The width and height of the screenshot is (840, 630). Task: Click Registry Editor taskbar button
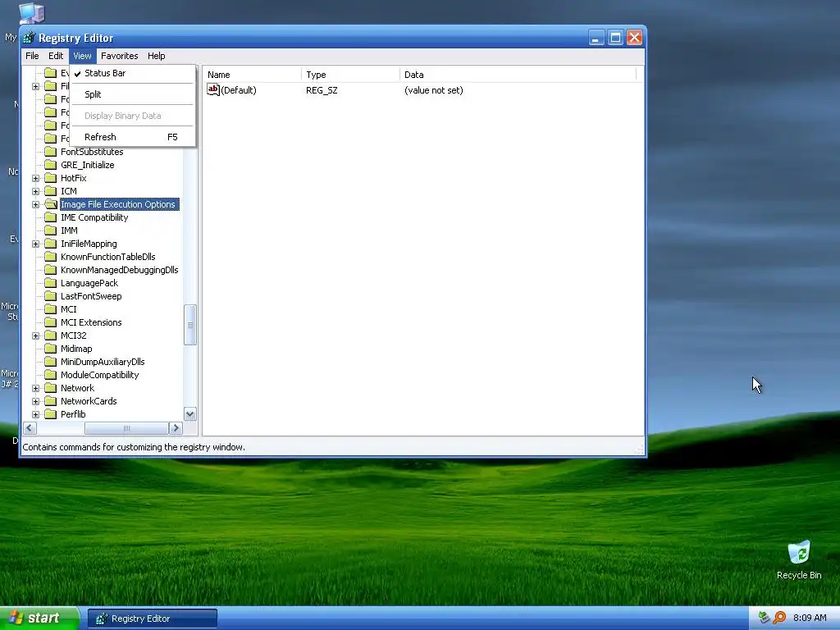[x=153, y=619]
